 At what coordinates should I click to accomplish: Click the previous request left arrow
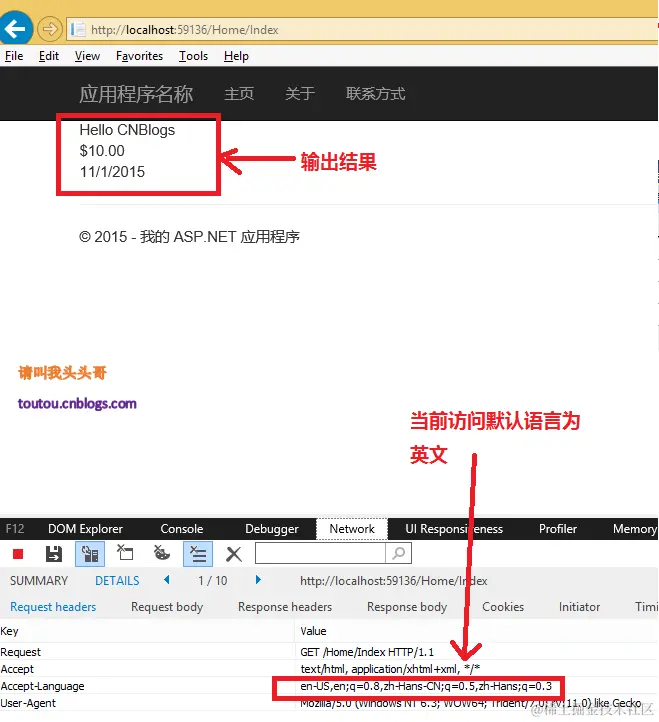(x=167, y=580)
